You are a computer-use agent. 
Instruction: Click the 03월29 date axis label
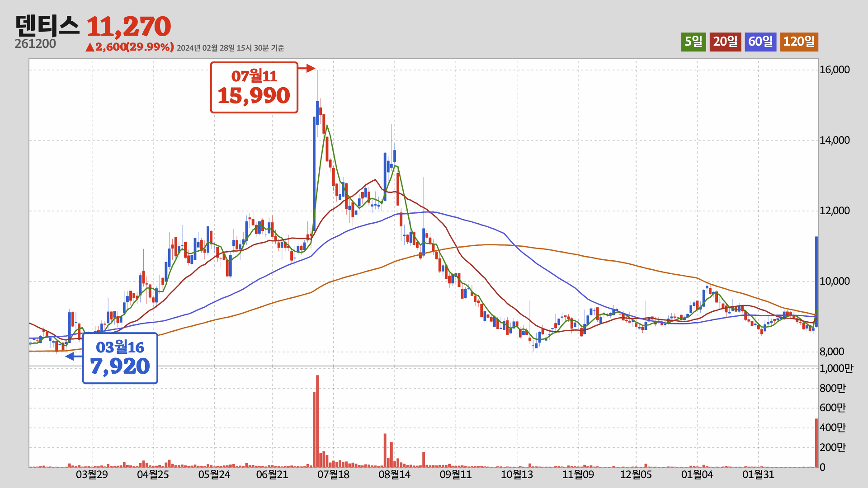click(x=92, y=474)
